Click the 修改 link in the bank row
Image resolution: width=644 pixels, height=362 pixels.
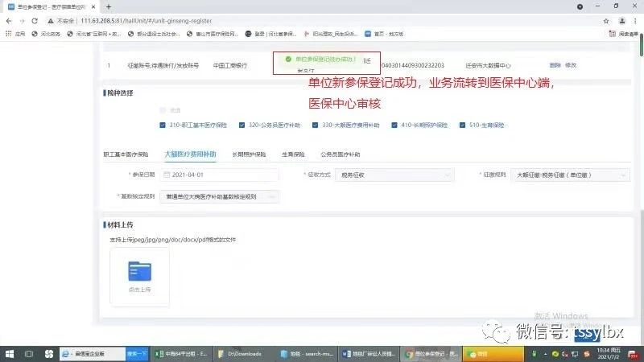pyautogui.click(x=572, y=64)
